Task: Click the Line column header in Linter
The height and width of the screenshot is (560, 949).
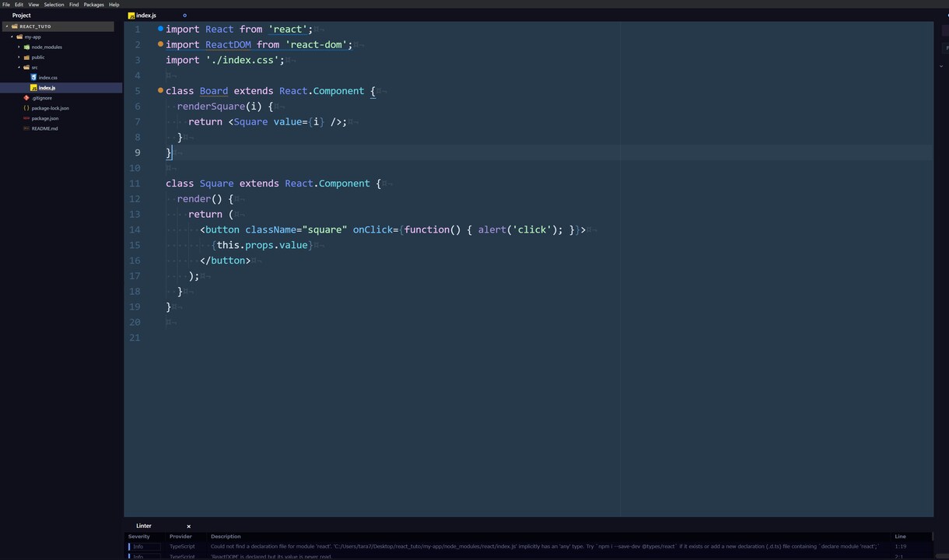Action: [900, 537]
